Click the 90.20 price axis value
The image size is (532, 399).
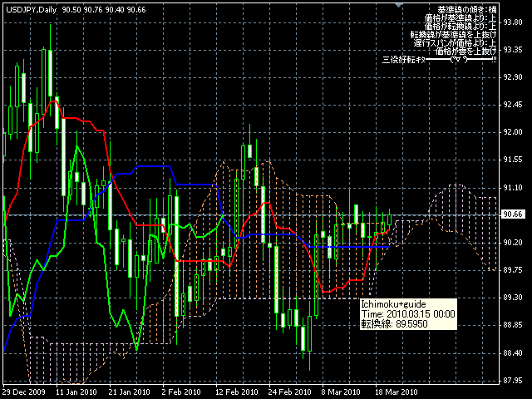pos(513,243)
